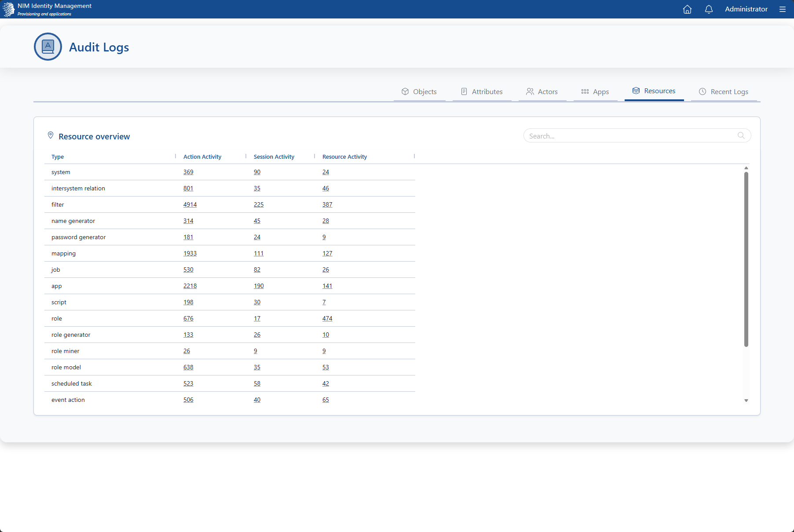The width and height of the screenshot is (794, 532).
Task: Select the 'event action' type row
Action: click(230, 400)
